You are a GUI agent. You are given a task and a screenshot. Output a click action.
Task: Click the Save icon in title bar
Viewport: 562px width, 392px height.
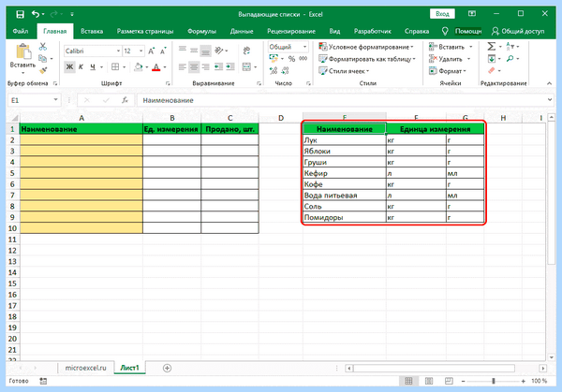[x=20, y=14]
